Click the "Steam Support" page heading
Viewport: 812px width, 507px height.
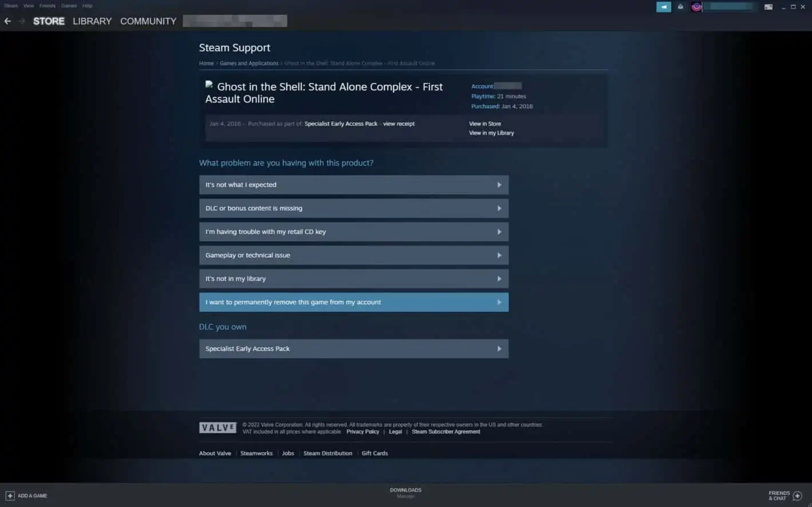tap(234, 48)
